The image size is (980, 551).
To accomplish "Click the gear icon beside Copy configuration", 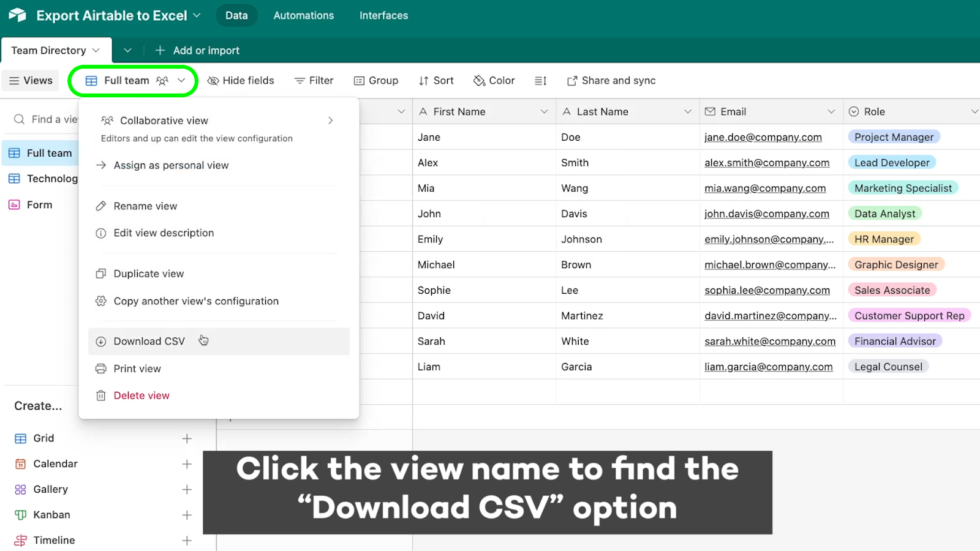I will (101, 301).
